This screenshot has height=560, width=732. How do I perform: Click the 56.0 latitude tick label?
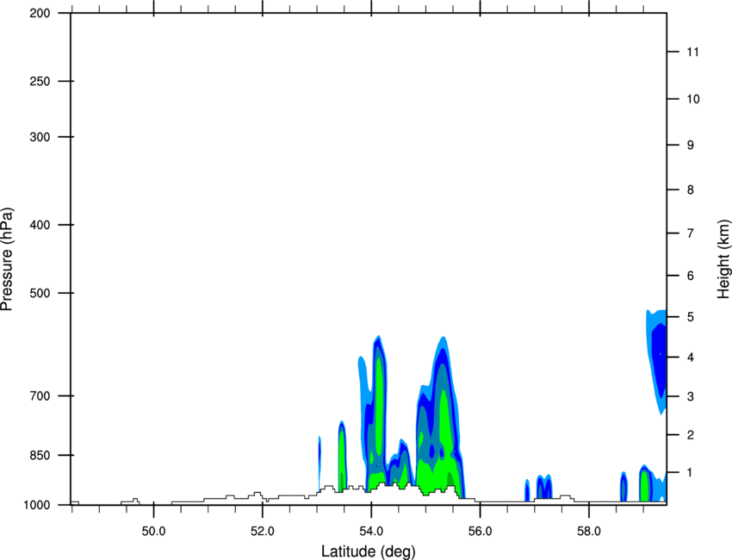[x=480, y=532]
